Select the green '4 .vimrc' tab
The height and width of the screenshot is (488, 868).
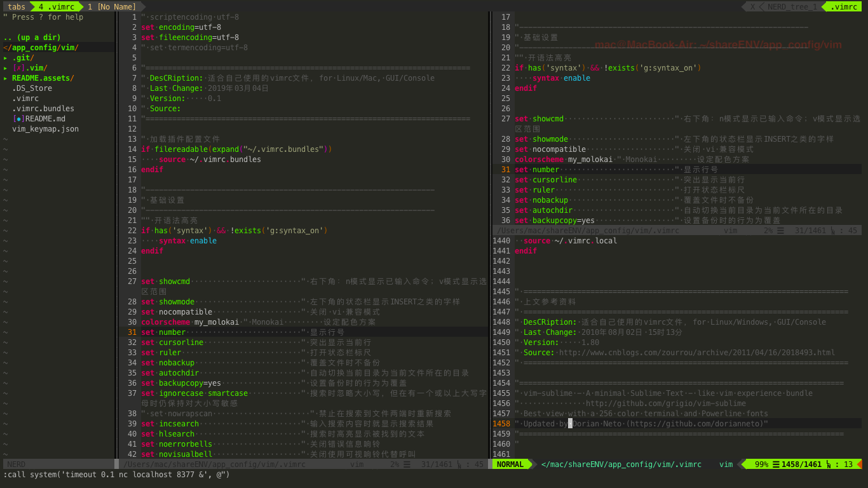pos(56,7)
